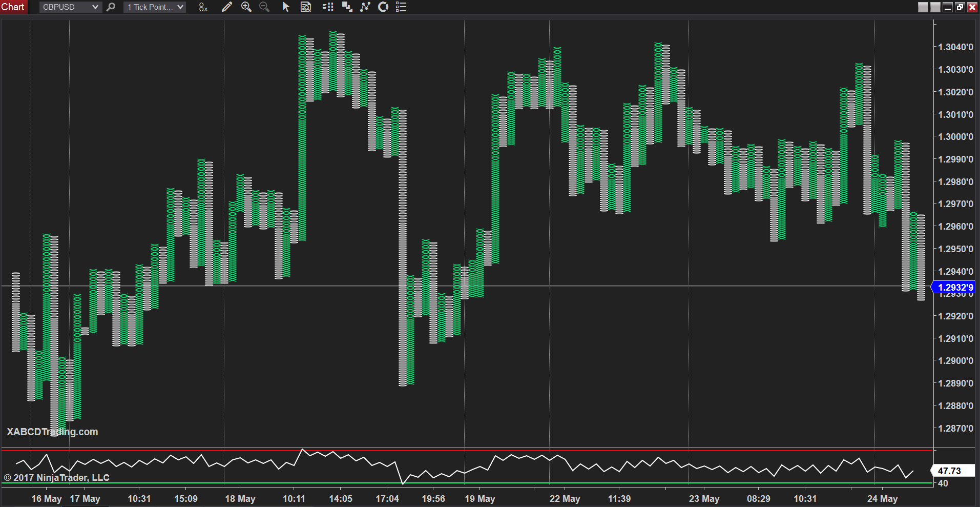Screen dimensions: 980x507
Task: Zoom in on the chart
Action: tap(246, 7)
